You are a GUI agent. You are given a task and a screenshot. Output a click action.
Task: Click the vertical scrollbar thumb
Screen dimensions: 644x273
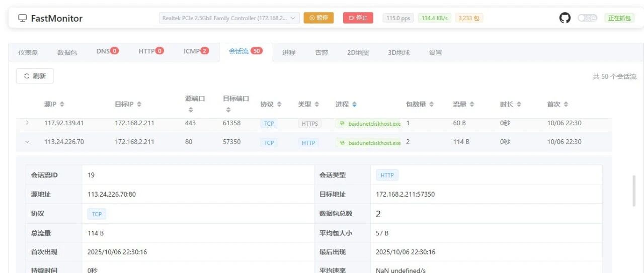point(633,191)
